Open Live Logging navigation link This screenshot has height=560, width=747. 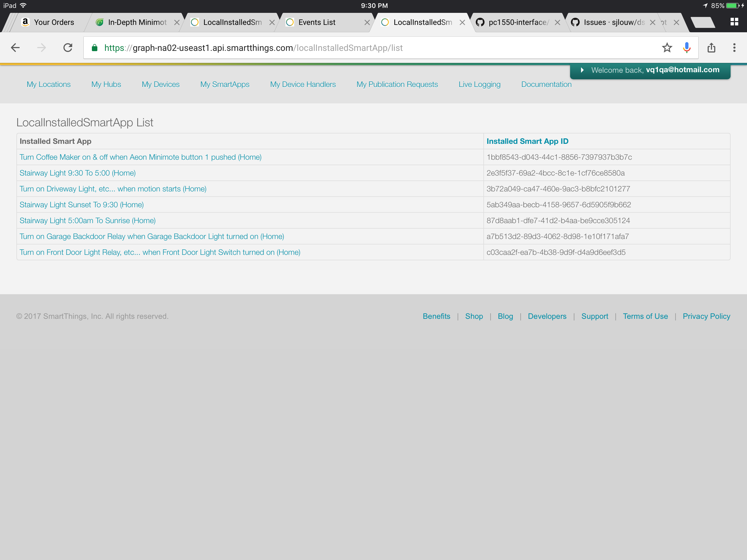(479, 84)
